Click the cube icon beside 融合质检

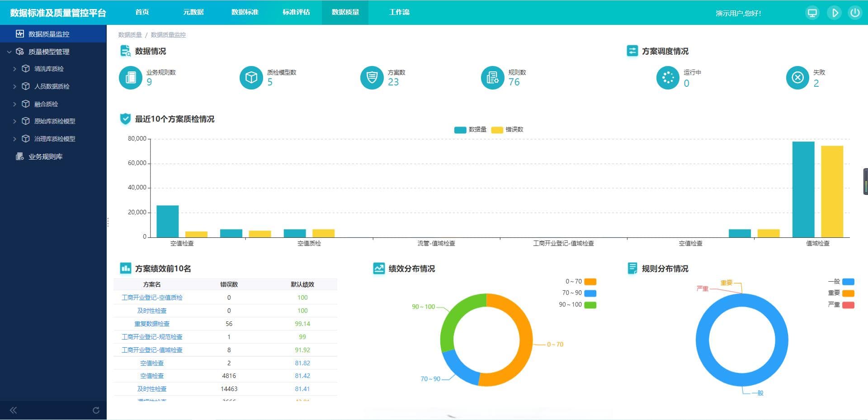coord(26,104)
